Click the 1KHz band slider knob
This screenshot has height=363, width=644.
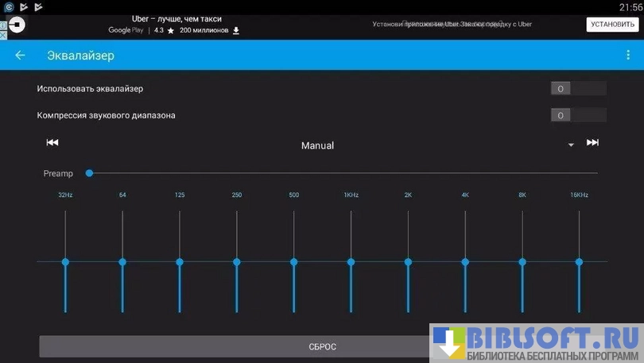pyautogui.click(x=351, y=261)
